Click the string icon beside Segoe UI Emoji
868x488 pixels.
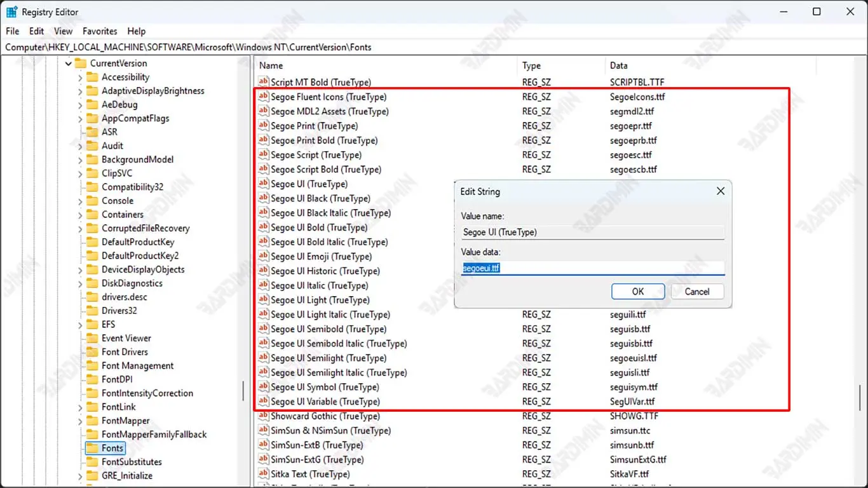click(263, 257)
